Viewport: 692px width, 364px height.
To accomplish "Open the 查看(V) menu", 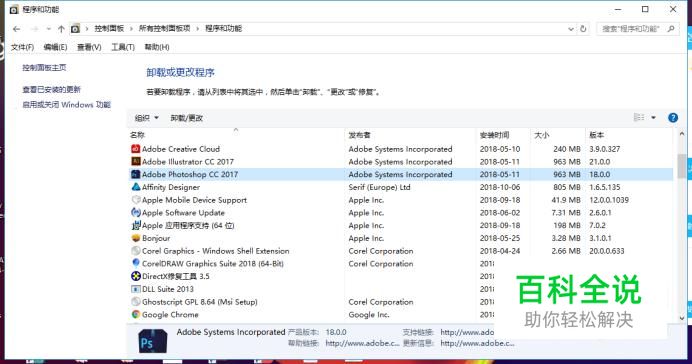I will click(x=89, y=47).
